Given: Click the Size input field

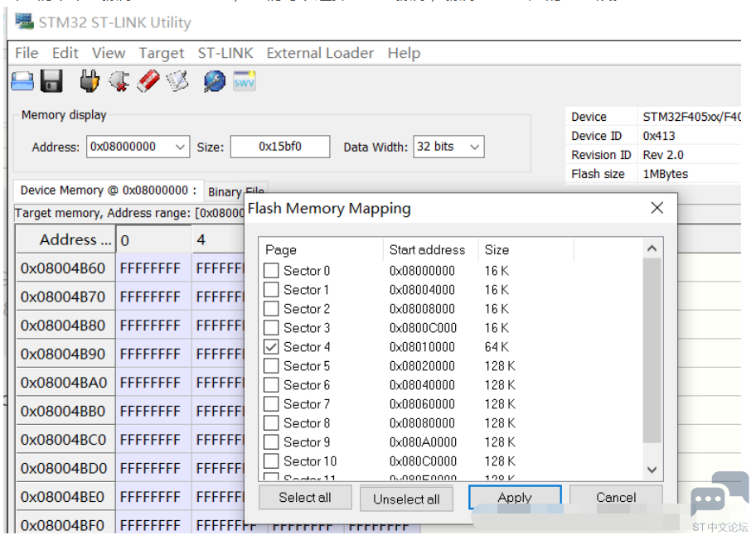Looking at the screenshot, I should pos(280,147).
